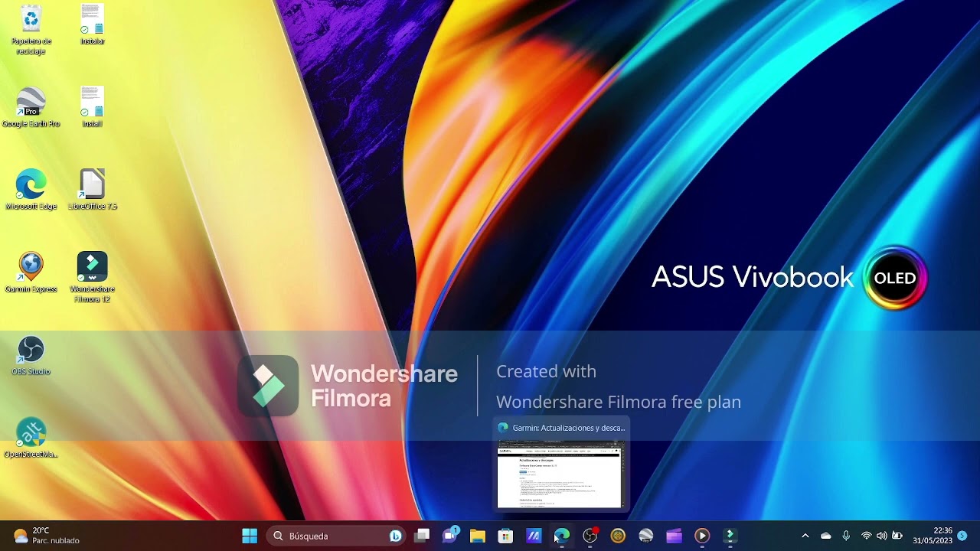The width and height of the screenshot is (980, 551).
Task: Open the OpenStreetMap desktop shortcut
Action: (31, 438)
